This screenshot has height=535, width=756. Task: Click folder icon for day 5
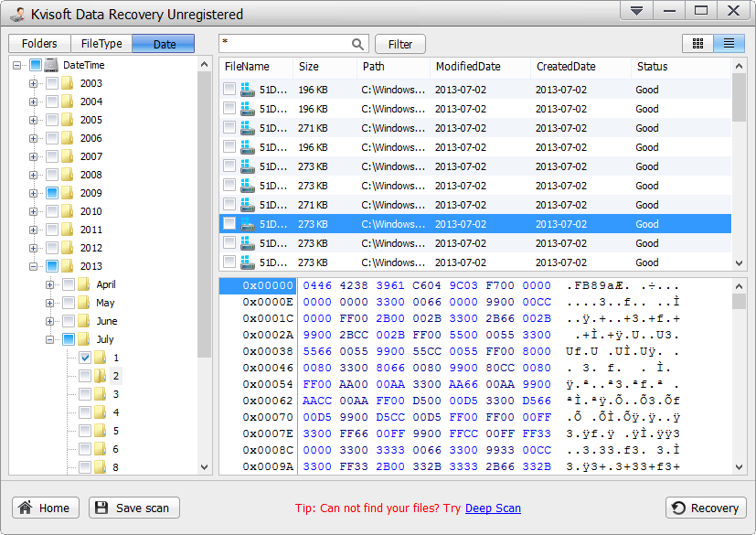(101, 431)
